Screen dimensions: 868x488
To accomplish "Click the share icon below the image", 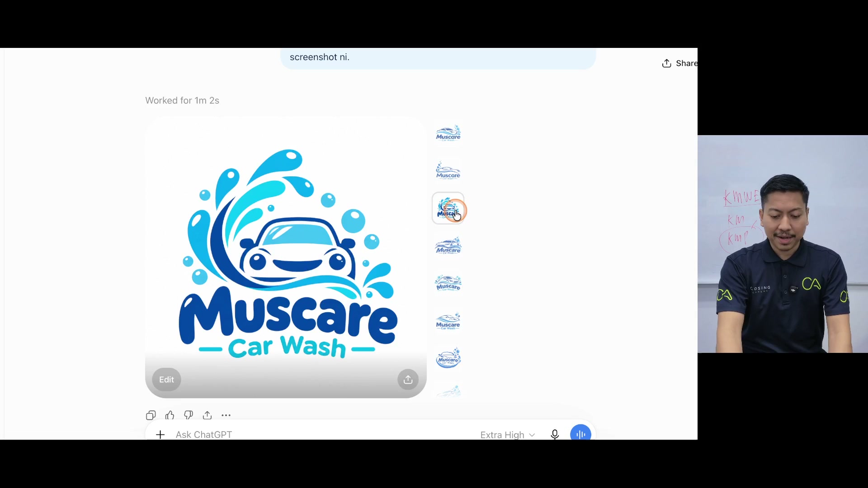I will coord(208,415).
